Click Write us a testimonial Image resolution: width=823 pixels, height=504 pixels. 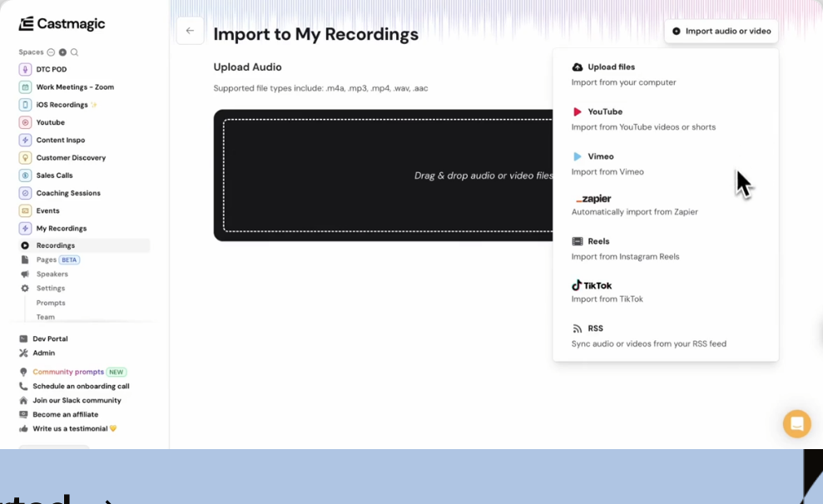pos(75,428)
